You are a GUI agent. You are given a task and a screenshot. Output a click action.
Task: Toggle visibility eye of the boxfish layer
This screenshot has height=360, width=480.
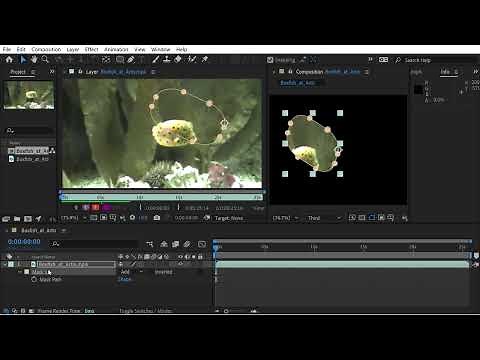(x=180, y=264)
